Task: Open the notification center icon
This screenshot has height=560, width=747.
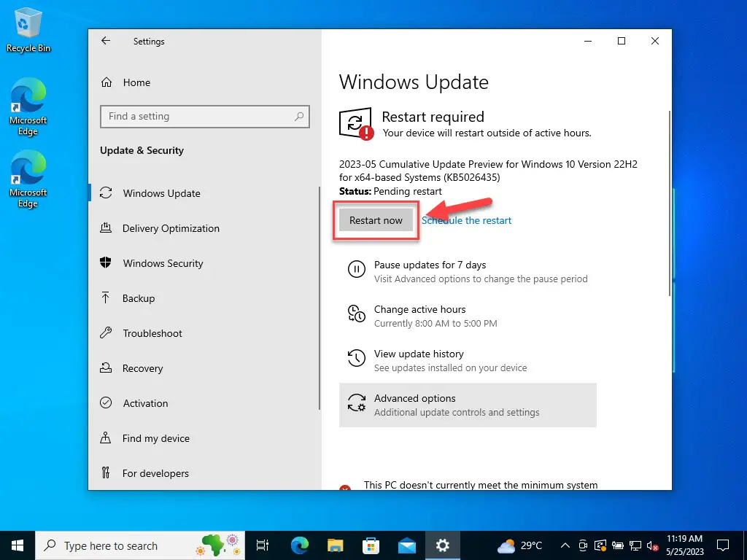Action: coord(723,545)
